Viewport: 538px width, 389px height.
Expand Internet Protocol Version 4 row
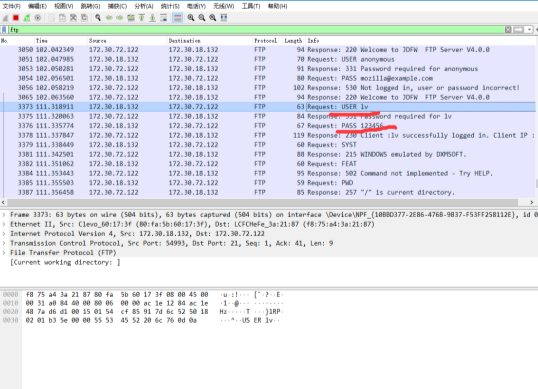coord(4,234)
